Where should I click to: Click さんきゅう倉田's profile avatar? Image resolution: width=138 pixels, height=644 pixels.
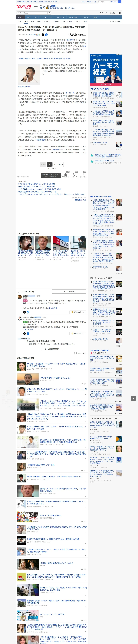click(20, 318)
